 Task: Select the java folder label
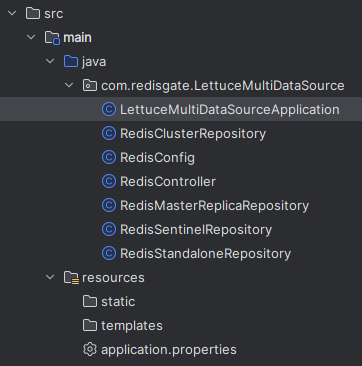tap(94, 62)
